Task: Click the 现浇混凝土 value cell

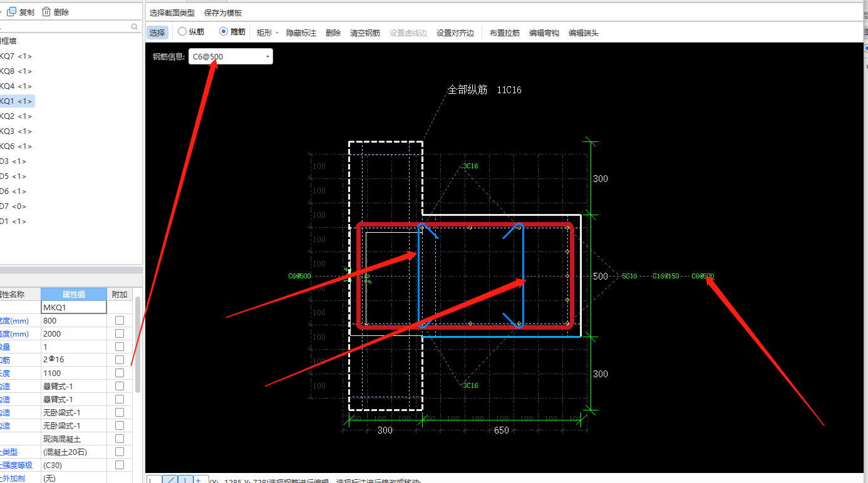Action: point(73,439)
